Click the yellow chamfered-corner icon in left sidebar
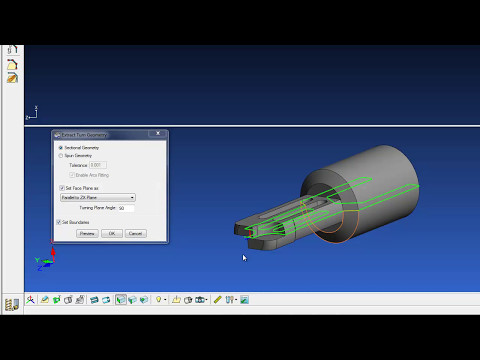480x360 pixels. [x=12, y=64]
